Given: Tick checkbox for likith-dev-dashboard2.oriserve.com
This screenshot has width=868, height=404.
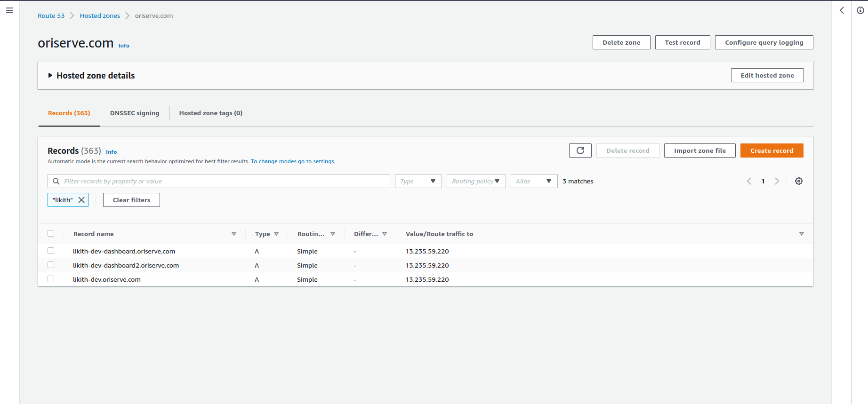Looking at the screenshot, I should (51, 265).
